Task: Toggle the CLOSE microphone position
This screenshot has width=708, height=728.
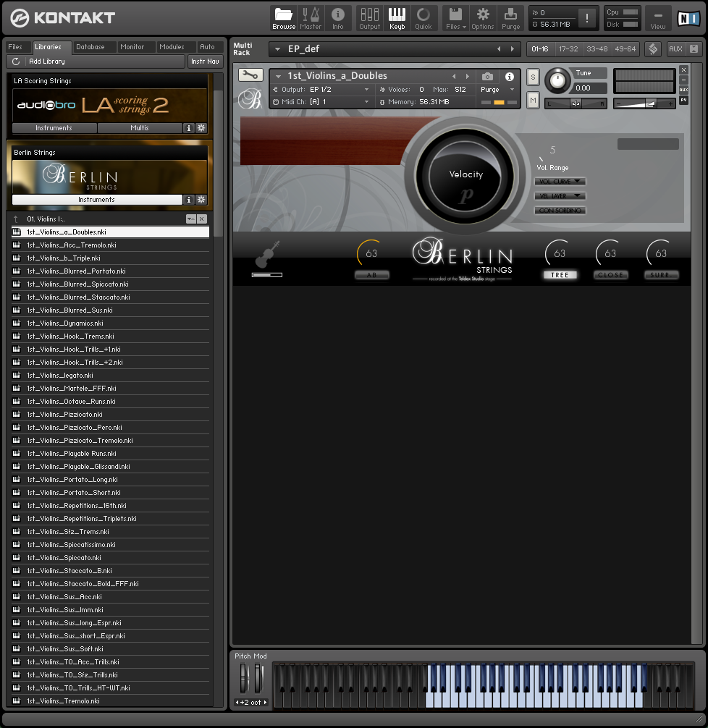Action: pyautogui.click(x=610, y=275)
